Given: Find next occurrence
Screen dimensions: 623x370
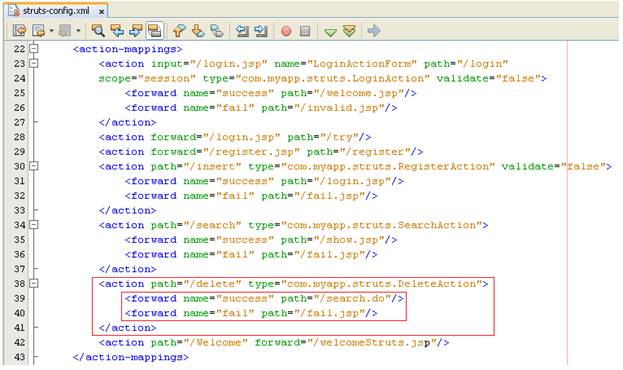Looking at the screenshot, I should (136, 31).
